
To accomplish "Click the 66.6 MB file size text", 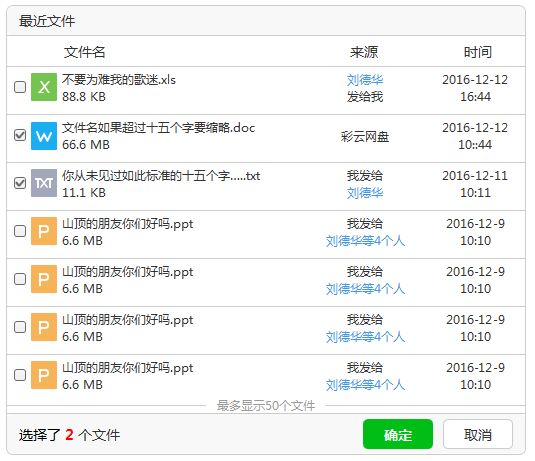I will (86, 145).
